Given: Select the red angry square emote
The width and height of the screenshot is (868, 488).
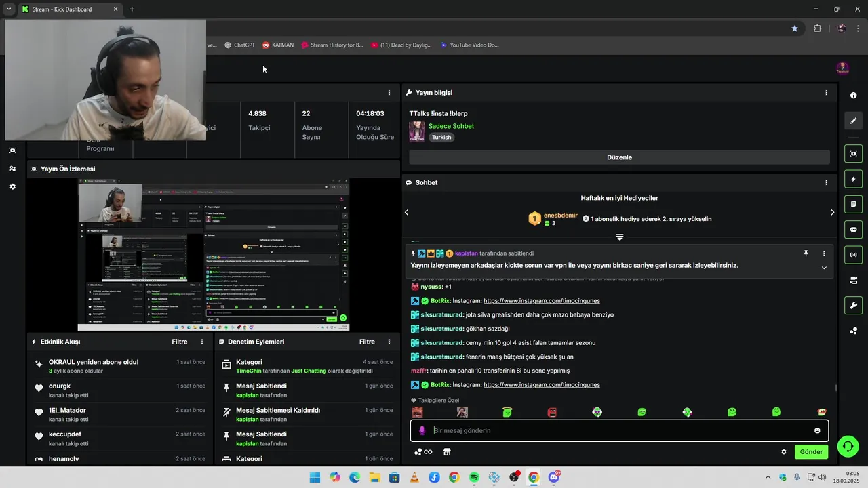Looking at the screenshot, I should [552, 412].
